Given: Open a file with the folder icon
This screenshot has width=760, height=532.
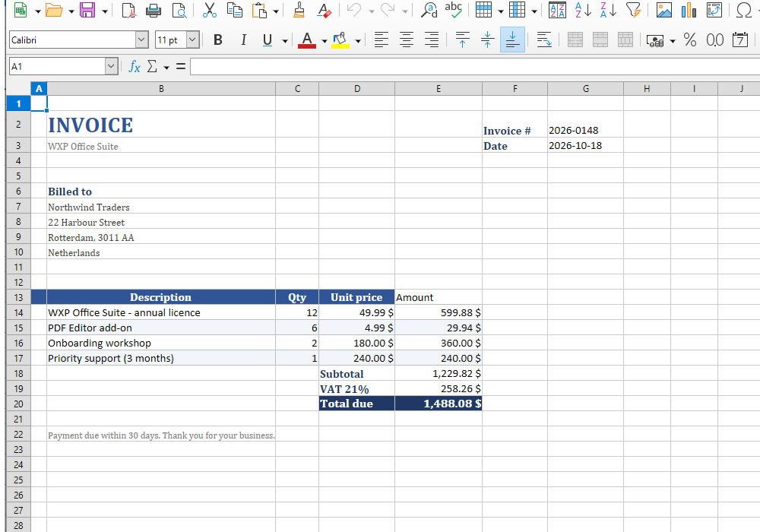Looking at the screenshot, I should pyautogui.click(x=54, y=10).
